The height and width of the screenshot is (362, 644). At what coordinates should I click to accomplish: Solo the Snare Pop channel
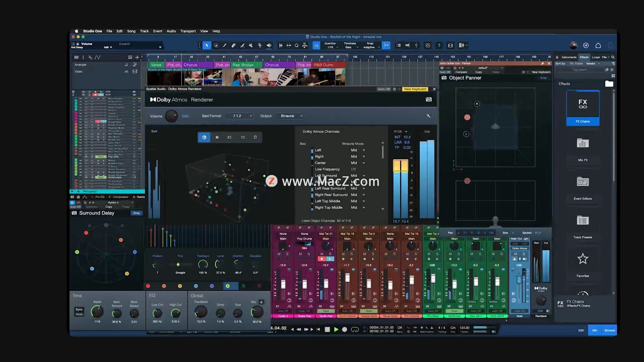tap(309, 254)
